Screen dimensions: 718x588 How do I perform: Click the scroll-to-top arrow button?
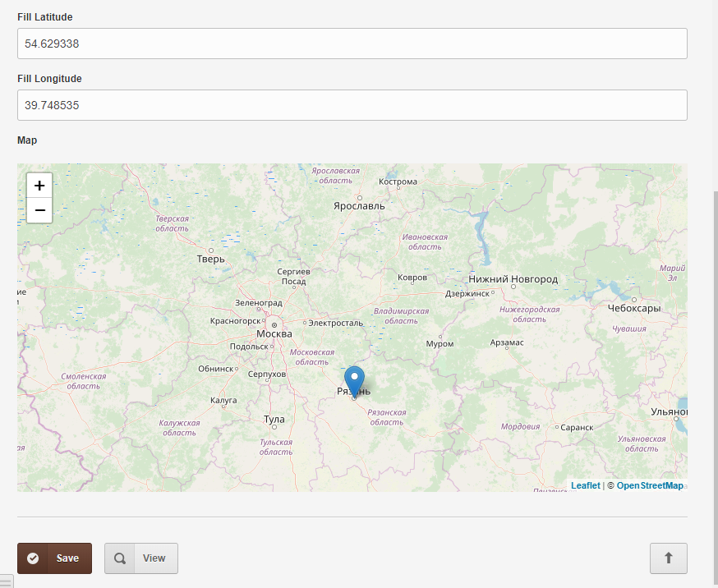click(x=668, y=558)
